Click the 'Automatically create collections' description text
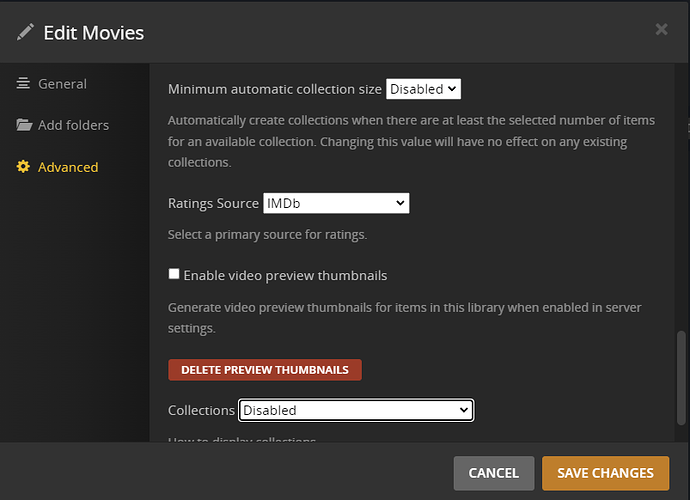690x500 pixels. click(411, 141)
